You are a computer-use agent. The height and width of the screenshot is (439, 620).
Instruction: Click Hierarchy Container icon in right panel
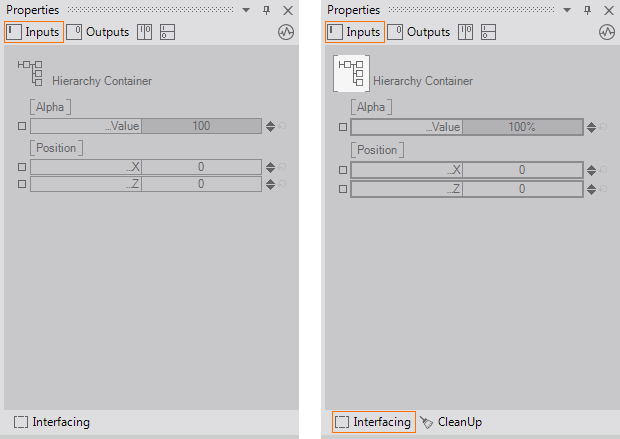pos(351,73)
